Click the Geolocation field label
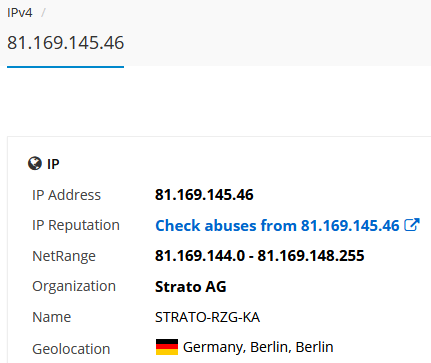This screenshot has height=363, width=431. tap(71, 349)
